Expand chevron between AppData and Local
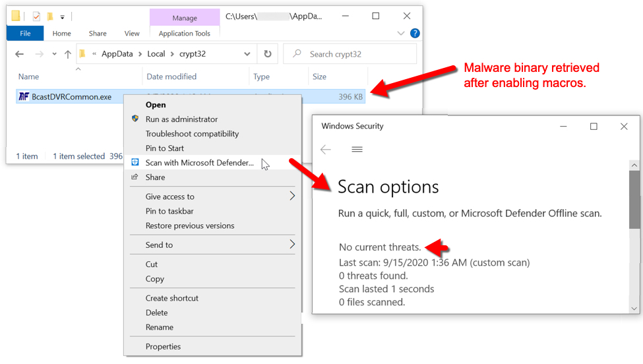Viewport: 643px width, 364px height. coord(140,54)
